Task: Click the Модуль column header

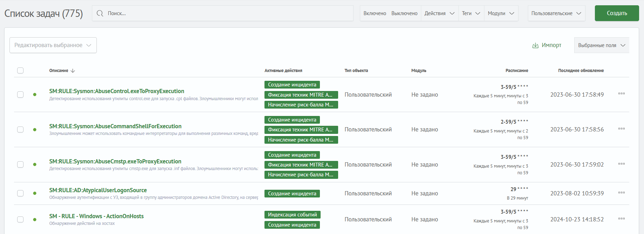Action: pyautogui.click(x=419, y=71)
